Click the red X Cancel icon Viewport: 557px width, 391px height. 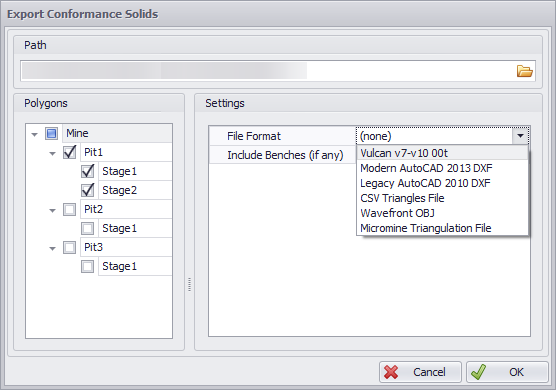[x=391, y=372]
